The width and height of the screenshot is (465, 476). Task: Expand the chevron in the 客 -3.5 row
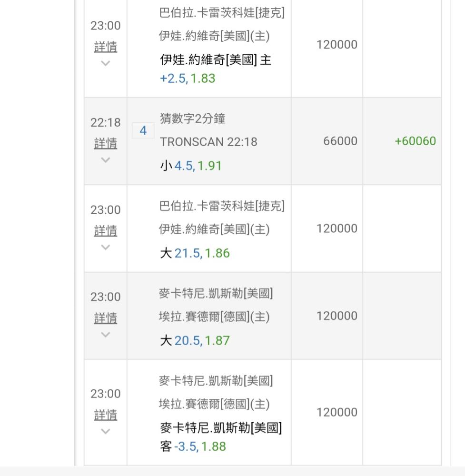[x=106, y=431]
